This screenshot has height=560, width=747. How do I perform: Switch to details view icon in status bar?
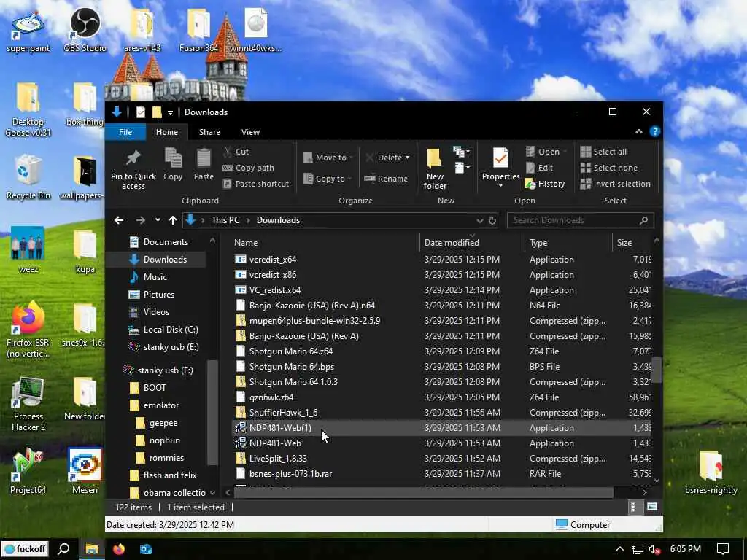633,507
